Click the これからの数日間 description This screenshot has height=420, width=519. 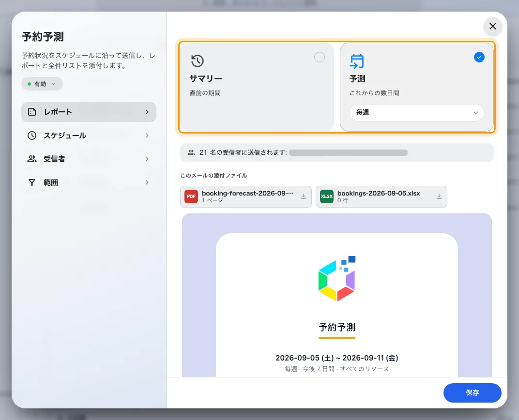tap(374, 93)
